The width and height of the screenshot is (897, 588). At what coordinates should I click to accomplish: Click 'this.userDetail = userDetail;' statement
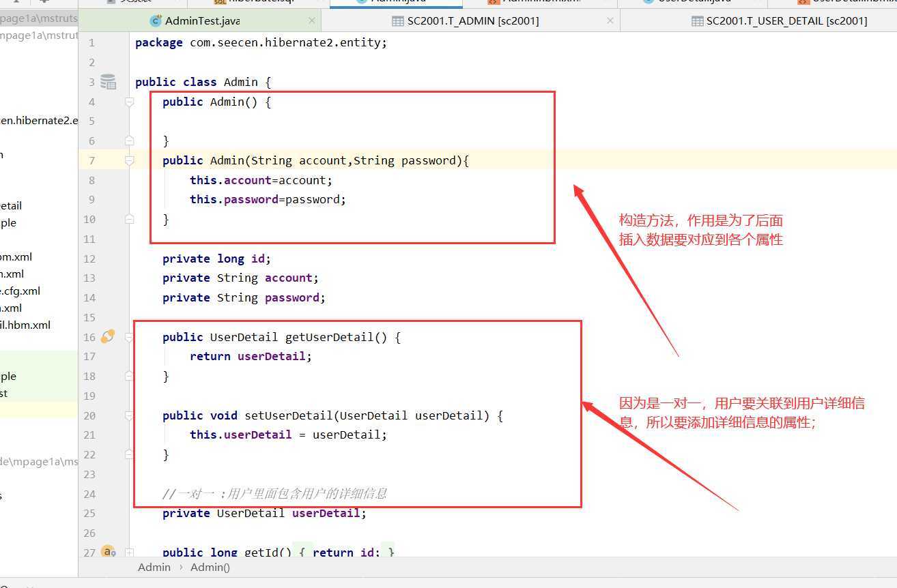[x=288, y=435]
